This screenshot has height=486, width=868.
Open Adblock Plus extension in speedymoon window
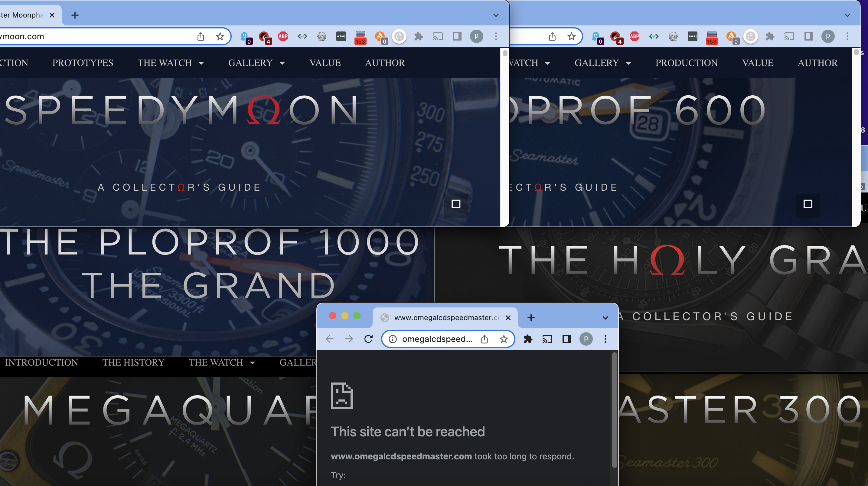click(283, 36)
